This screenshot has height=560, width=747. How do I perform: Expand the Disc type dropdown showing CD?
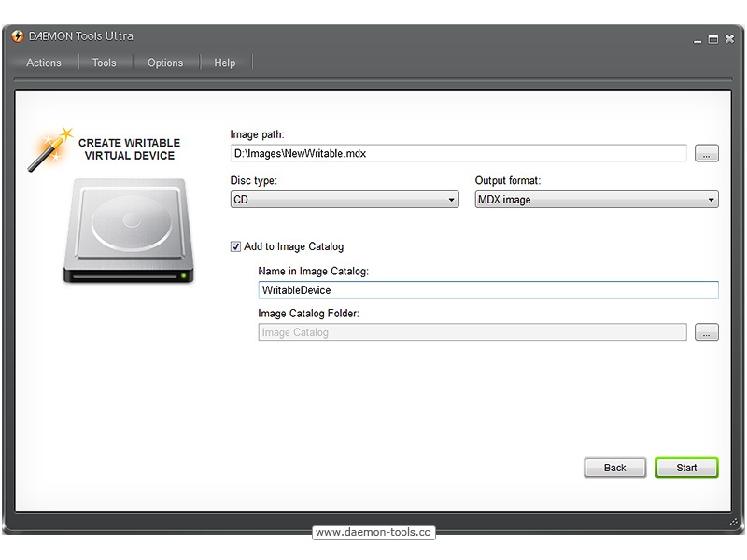345,200
